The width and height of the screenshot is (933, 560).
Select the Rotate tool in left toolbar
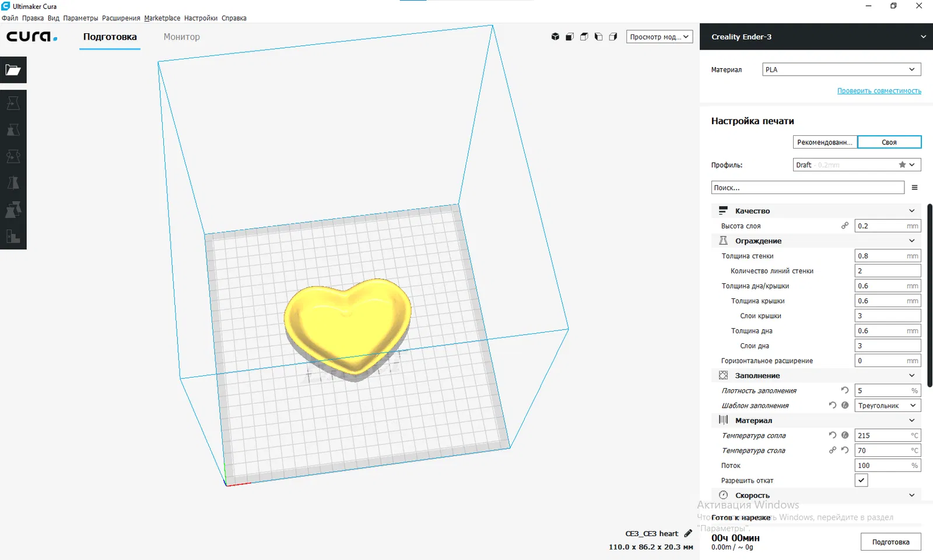[x=13, y=156]
